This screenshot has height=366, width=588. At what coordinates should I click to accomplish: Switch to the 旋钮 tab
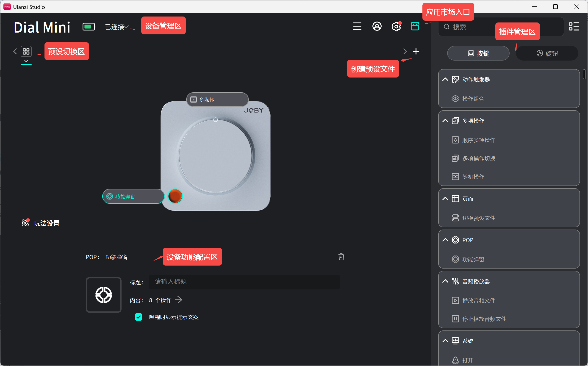[x=547, y=53]
